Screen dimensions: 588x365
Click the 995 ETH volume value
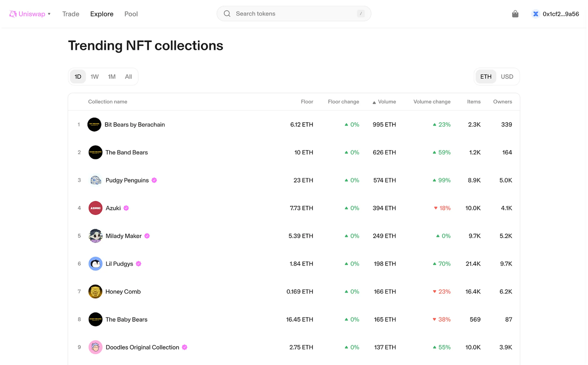coord(384,124)
